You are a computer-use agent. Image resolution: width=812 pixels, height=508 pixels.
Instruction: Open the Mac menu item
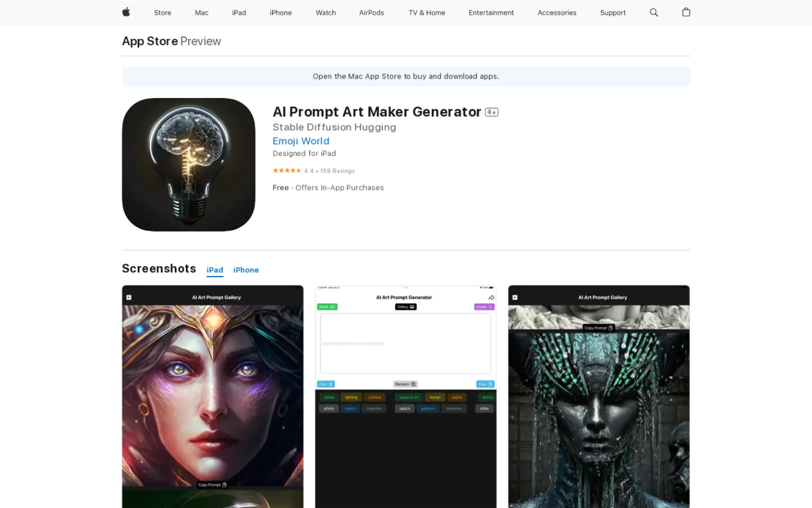[201, 13]
